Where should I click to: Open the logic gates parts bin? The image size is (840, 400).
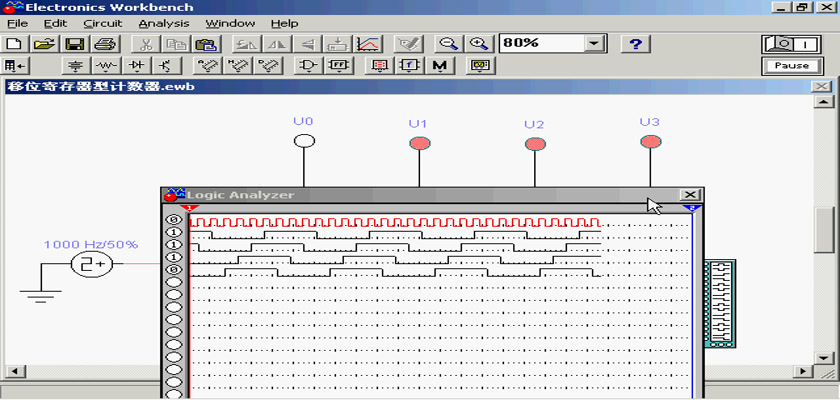point(310,66)
